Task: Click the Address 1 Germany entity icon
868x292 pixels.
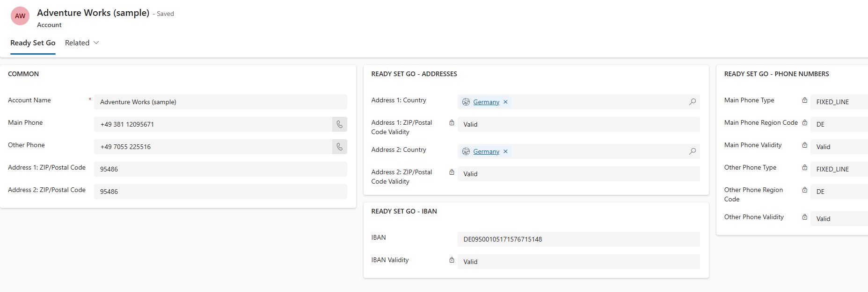Action: 466,102
